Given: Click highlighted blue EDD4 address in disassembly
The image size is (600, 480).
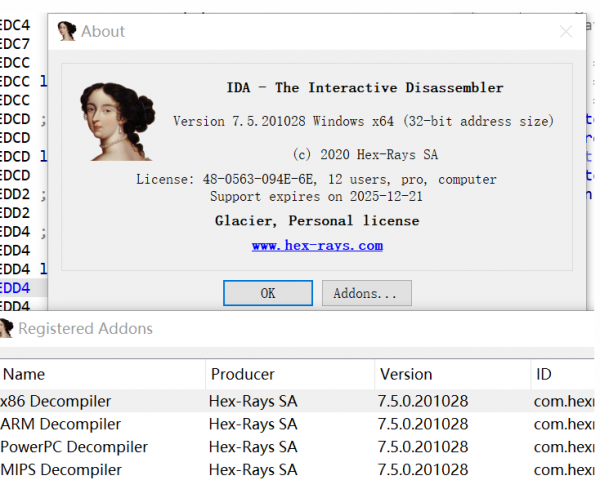Looking at the screenshot, I should pos(15,288).
